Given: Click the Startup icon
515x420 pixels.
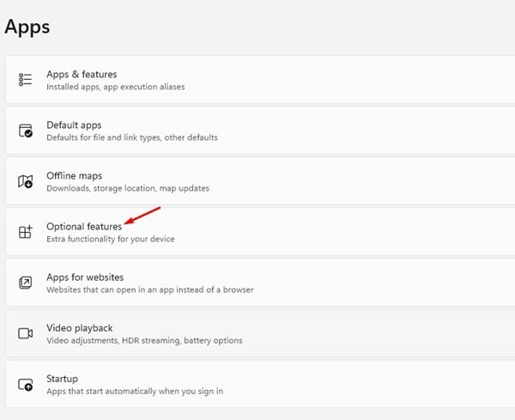Looking at the screenshot, I should (25, 384).
